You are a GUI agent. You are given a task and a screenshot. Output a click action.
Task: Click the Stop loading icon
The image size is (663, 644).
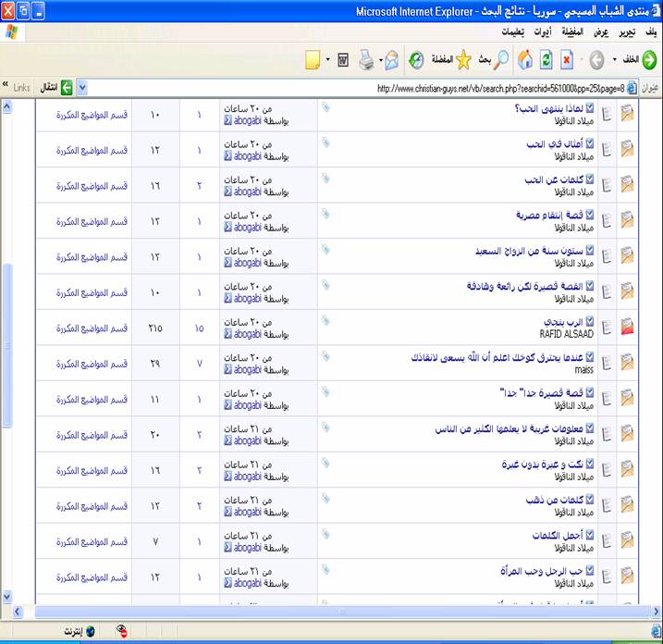tap(566, 60)
